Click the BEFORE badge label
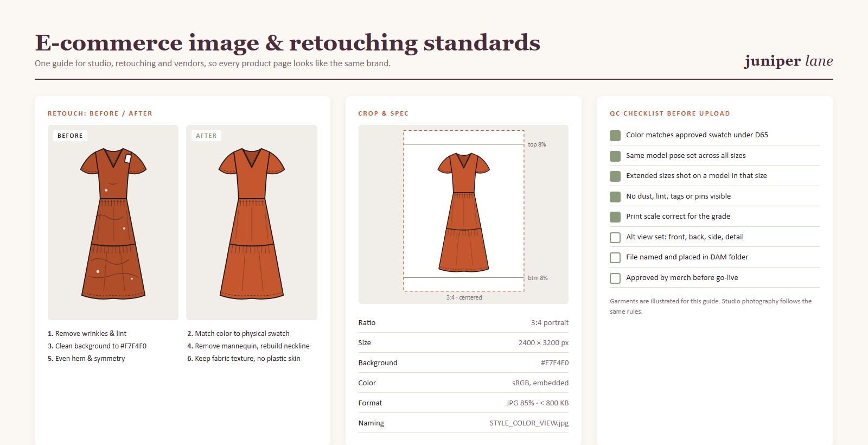Image resolution: width=868 pixels, height=445 pixels. pos(70,136)
